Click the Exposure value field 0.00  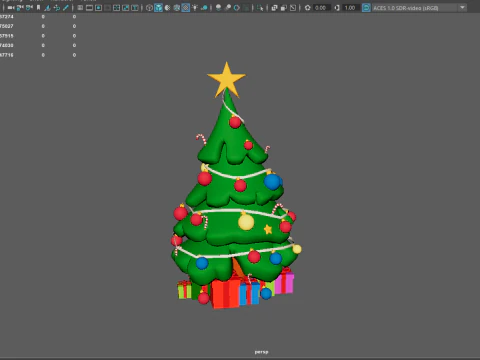point(321,8)
